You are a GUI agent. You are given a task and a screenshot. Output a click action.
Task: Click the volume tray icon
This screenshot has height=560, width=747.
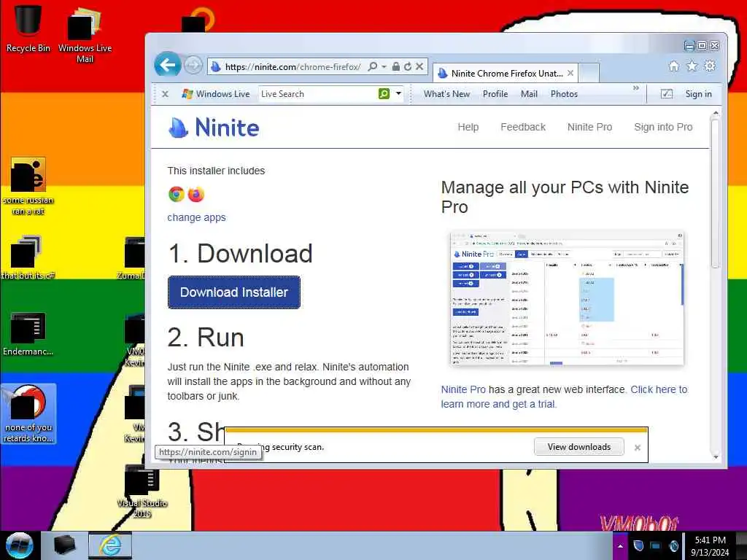pos(673,545)
